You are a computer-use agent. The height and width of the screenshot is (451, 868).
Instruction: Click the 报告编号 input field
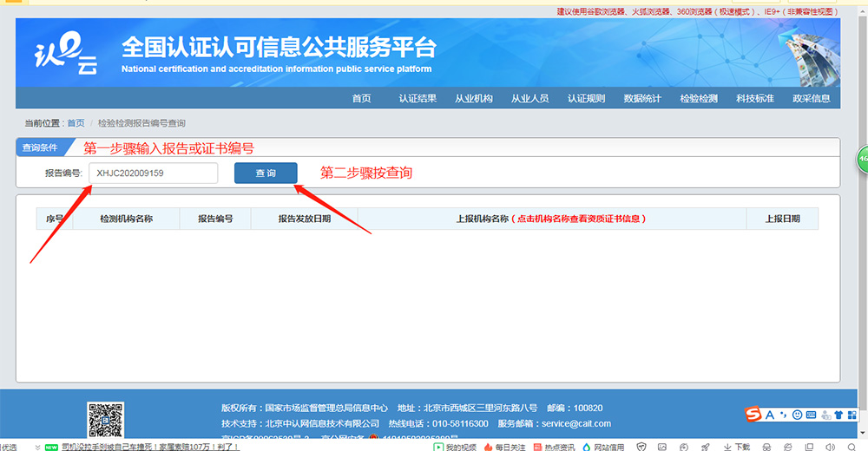[x=153, y=173]
